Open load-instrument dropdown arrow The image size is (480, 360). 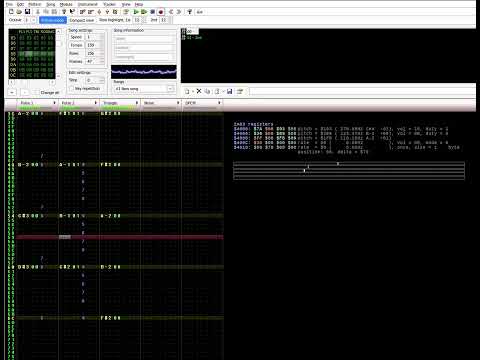point(223,91)
